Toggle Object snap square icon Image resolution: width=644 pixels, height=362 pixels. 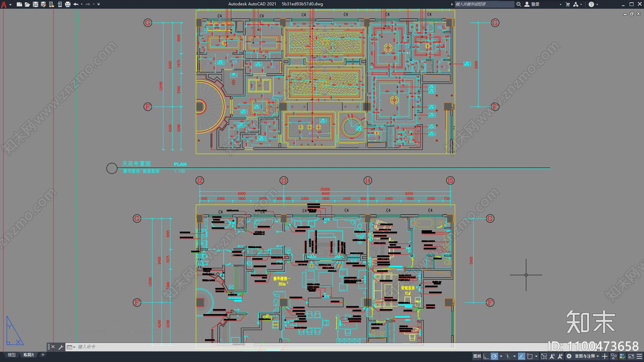530,356
